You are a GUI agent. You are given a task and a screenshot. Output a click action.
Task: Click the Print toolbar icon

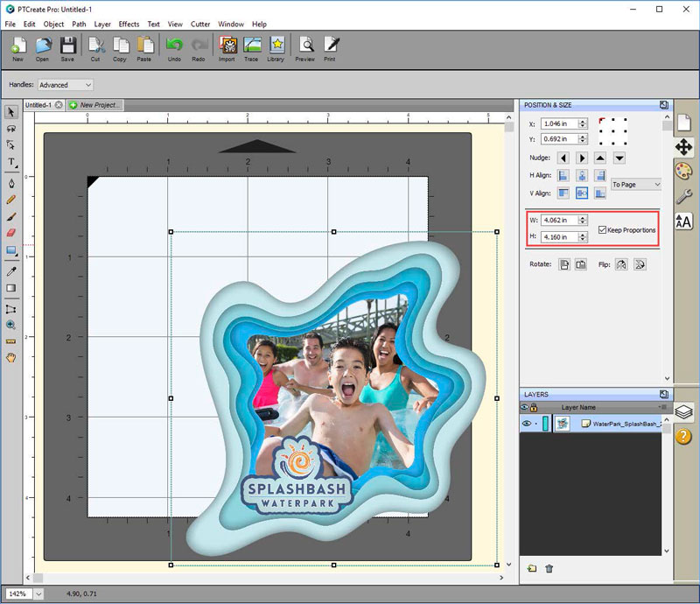(331, 49)
